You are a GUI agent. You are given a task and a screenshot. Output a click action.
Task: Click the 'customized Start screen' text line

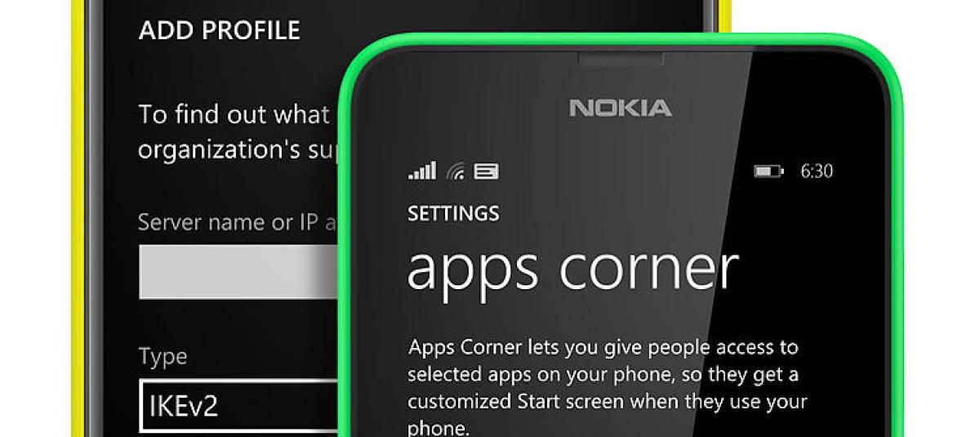coord(608,403)
